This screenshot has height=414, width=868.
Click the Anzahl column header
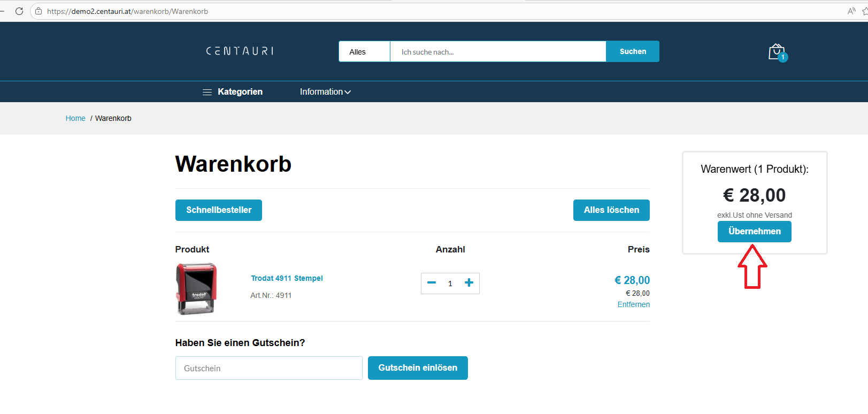(x=450, y=249)
